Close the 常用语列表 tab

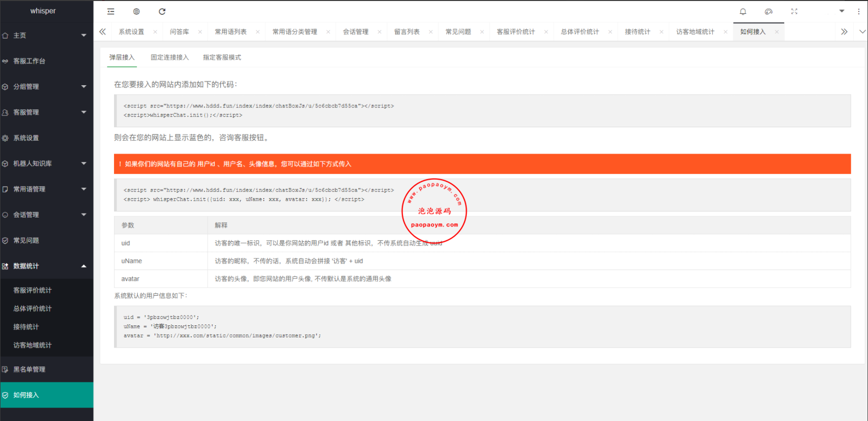point(258,32)
